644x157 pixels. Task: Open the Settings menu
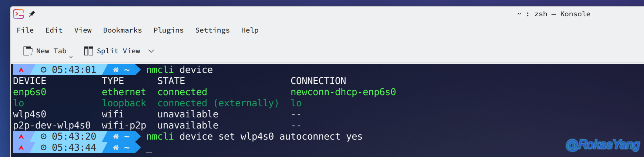click(212, 30)
